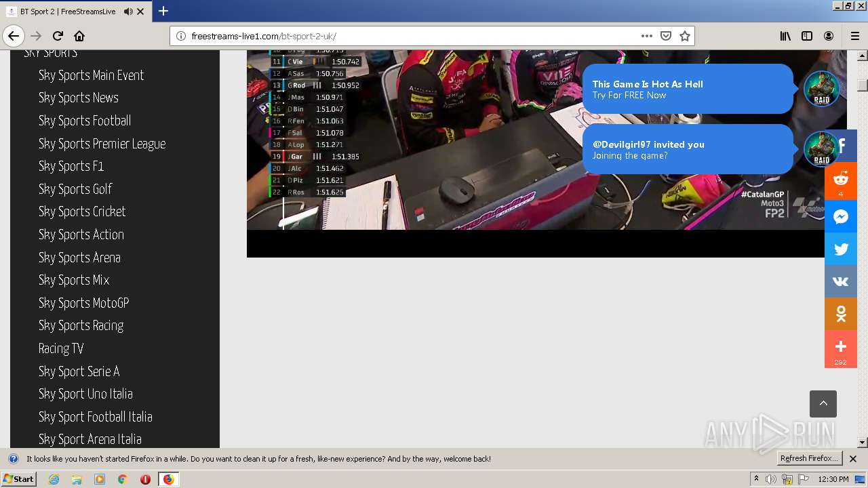868x488 pixels.
Task: Open Sky Sport Football Italia link
Action: click(x=96, y=417)
